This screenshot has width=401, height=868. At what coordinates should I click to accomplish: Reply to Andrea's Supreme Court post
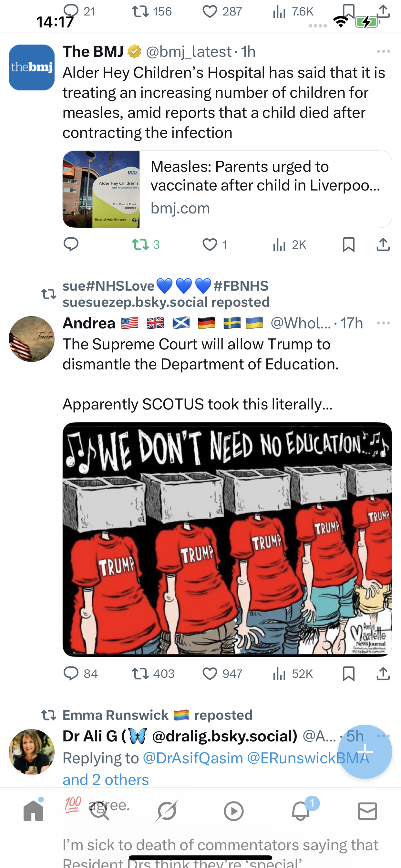[80, 674]
